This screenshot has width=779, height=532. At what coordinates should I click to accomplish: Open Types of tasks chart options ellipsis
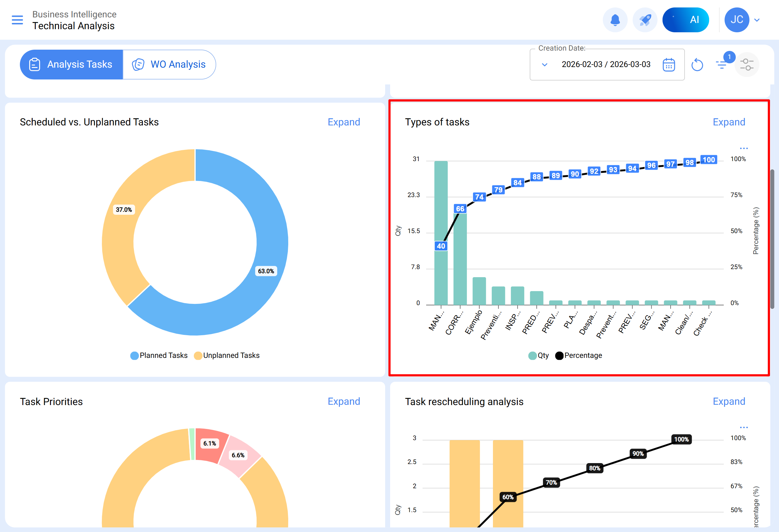click(x=744, y=148)
